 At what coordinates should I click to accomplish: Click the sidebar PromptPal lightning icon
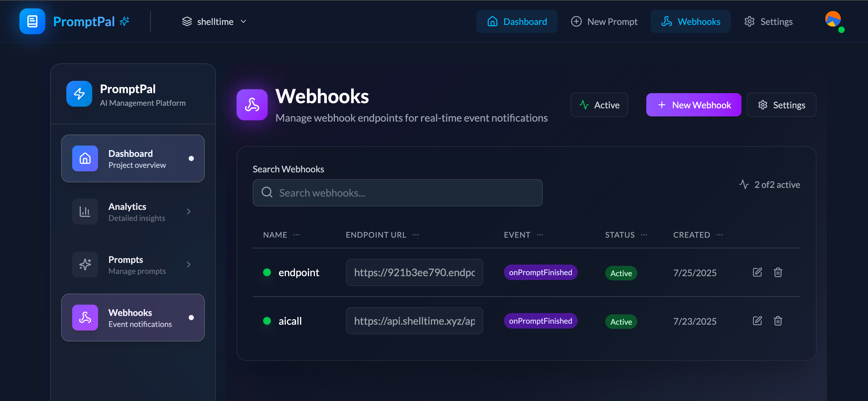pyautogui.click(x=79, y=93)
